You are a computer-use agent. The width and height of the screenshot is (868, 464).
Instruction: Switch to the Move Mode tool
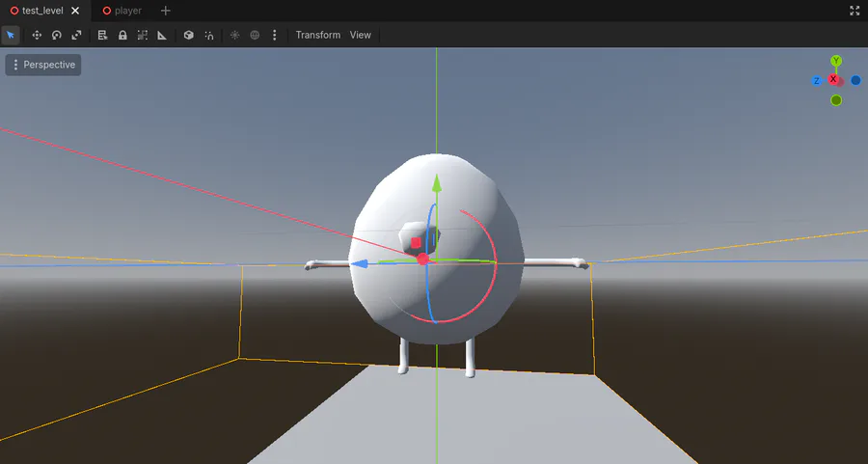37,35
